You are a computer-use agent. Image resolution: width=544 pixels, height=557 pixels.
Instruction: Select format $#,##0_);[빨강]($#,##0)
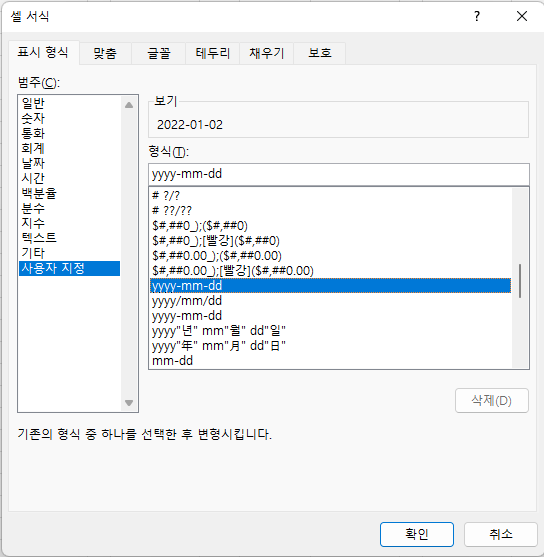tap(330, 241)
